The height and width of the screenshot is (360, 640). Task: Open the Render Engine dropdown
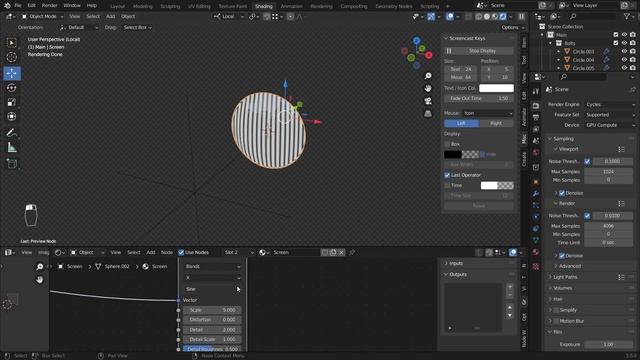610,104
